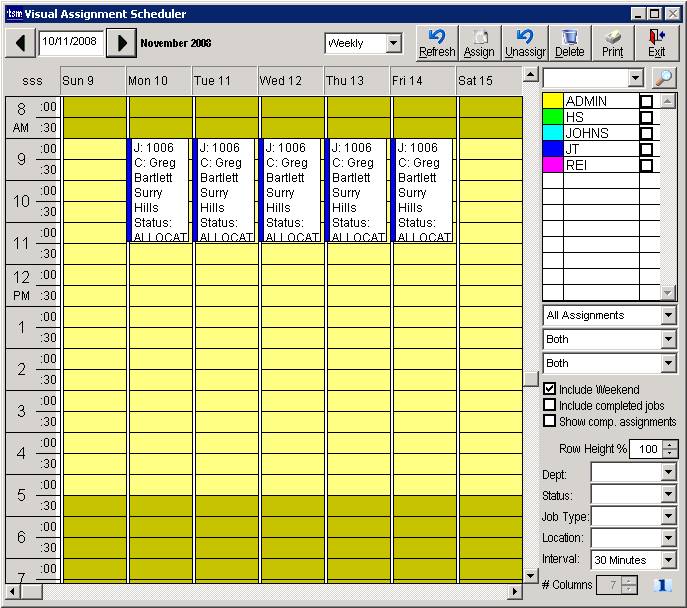Tick the ADMIN resource checkbox
Image resolution: width=687 pixels, height=608 pixels.
[646, 102]
